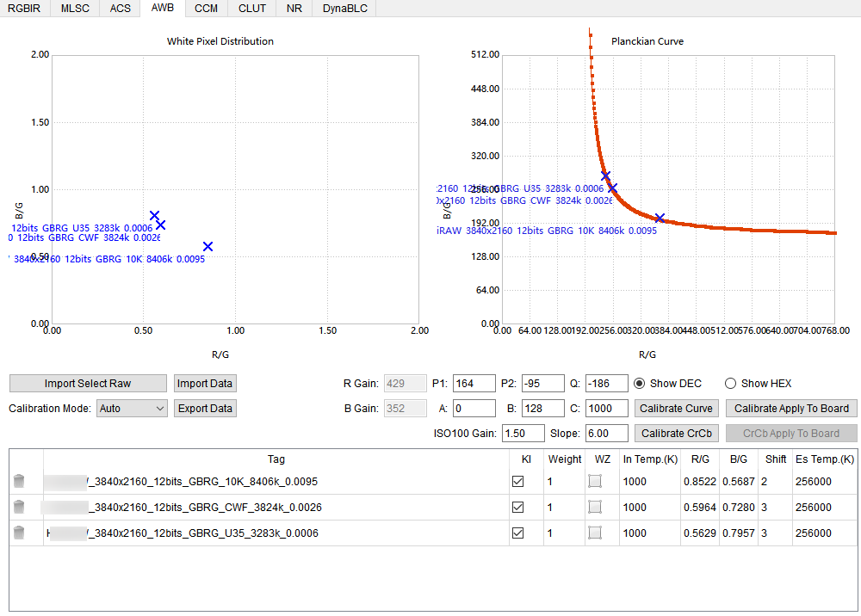Click the P1 input field
This screenshot has height=616, width=861.
click(474, 384)
